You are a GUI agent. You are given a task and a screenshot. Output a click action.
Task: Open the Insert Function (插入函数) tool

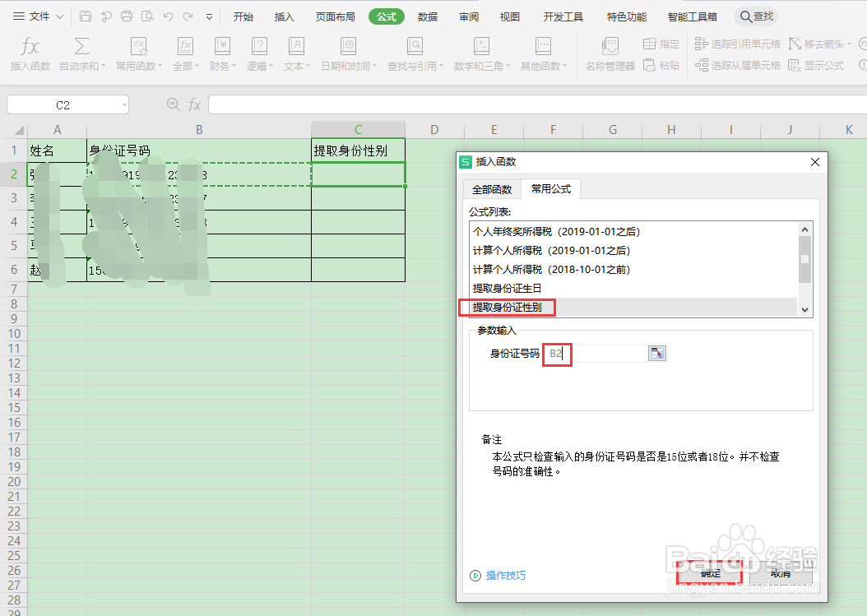(x=30, y=53)
